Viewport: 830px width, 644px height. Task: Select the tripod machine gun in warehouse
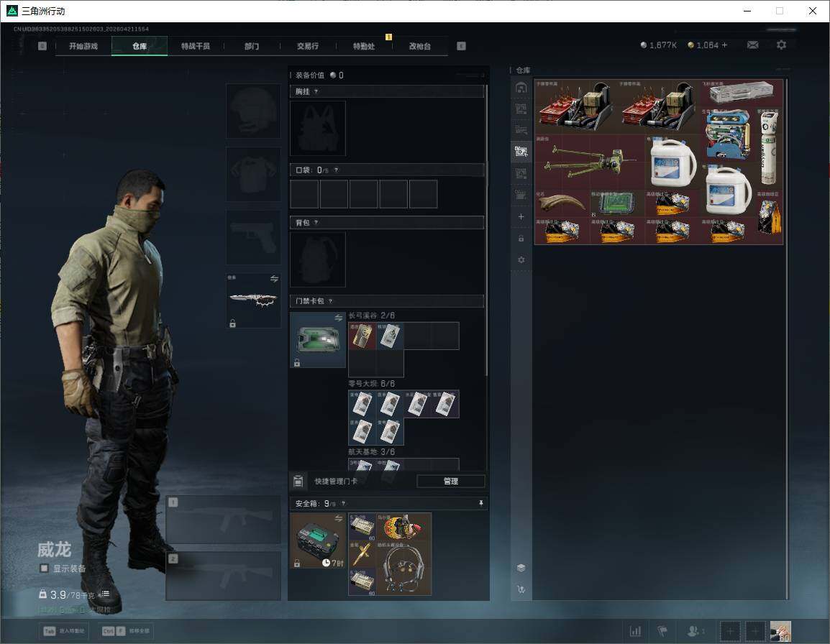(x=589, y=162)
